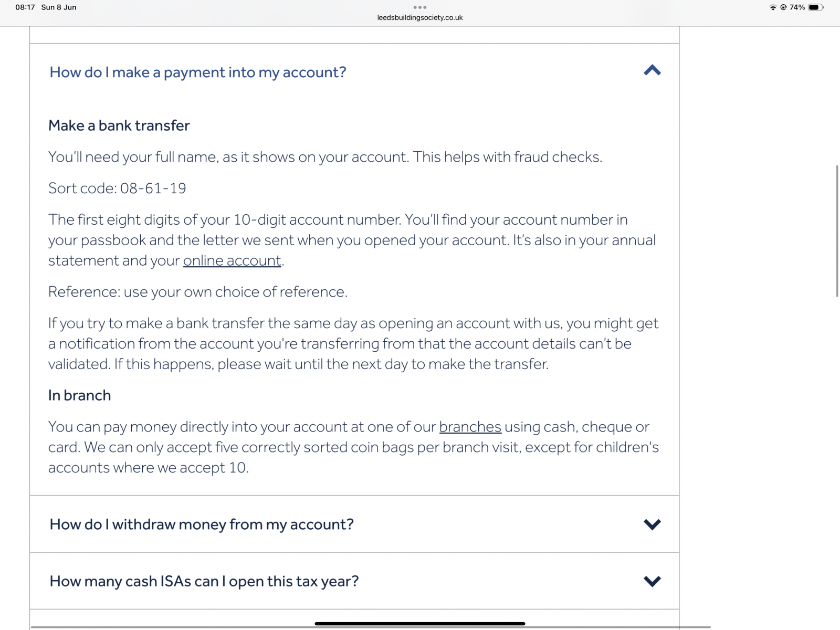
Task: Collapse 'How do I make a payment' heading
Action: pos(198,72)
